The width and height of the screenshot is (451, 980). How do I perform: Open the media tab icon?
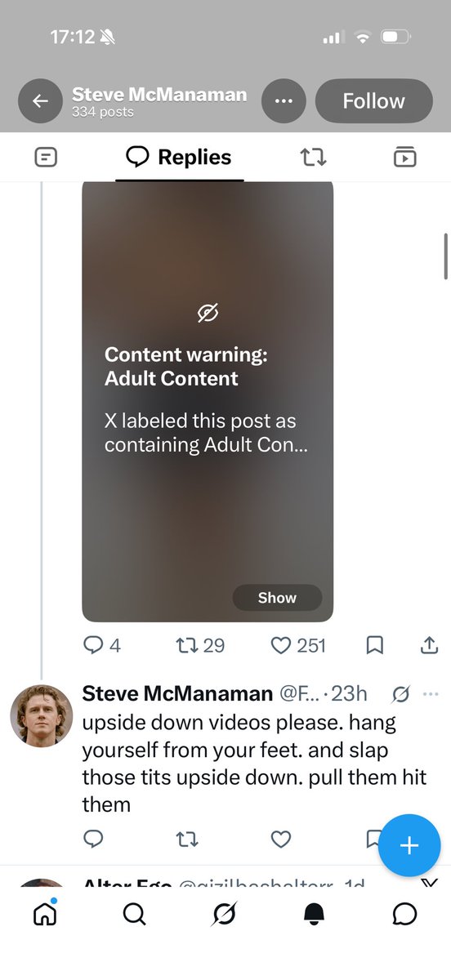(404, 157)
